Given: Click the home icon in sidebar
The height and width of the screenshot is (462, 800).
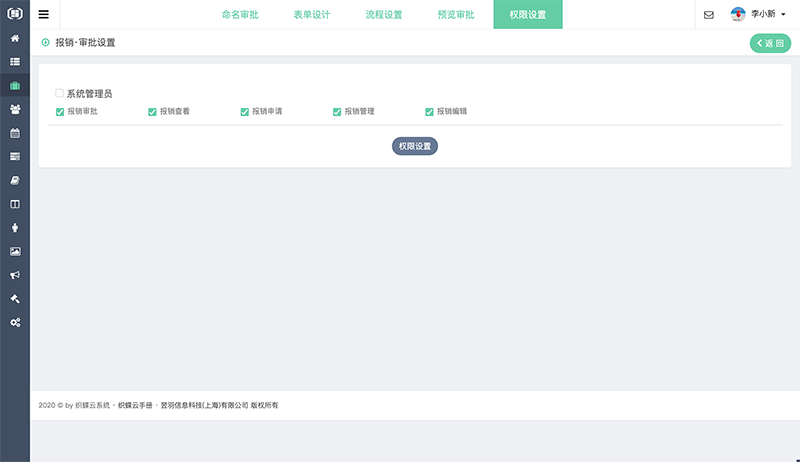Looking at the screenshot, I should pyautogui.click(x=15, y=38).
